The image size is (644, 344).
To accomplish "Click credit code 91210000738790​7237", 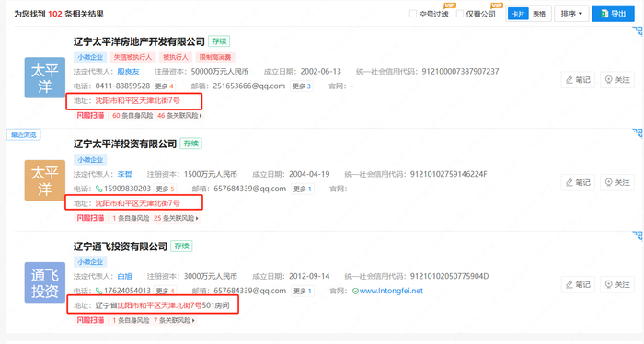I will coord(460,72).
